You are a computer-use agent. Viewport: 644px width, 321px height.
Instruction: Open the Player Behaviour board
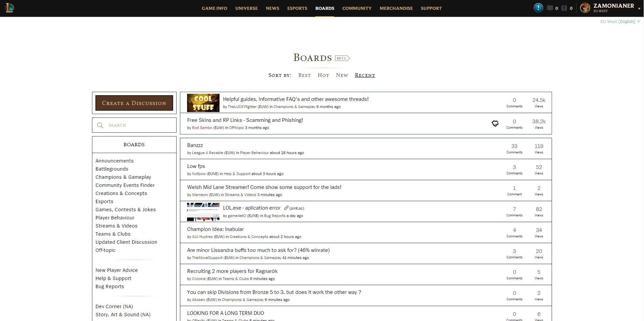tap(115, 218)
